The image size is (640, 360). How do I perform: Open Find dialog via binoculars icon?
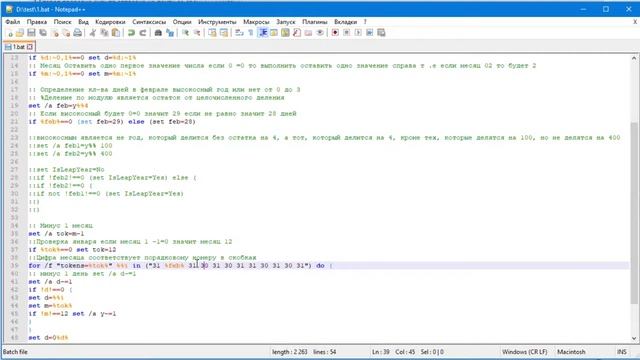tap(158, 33)
